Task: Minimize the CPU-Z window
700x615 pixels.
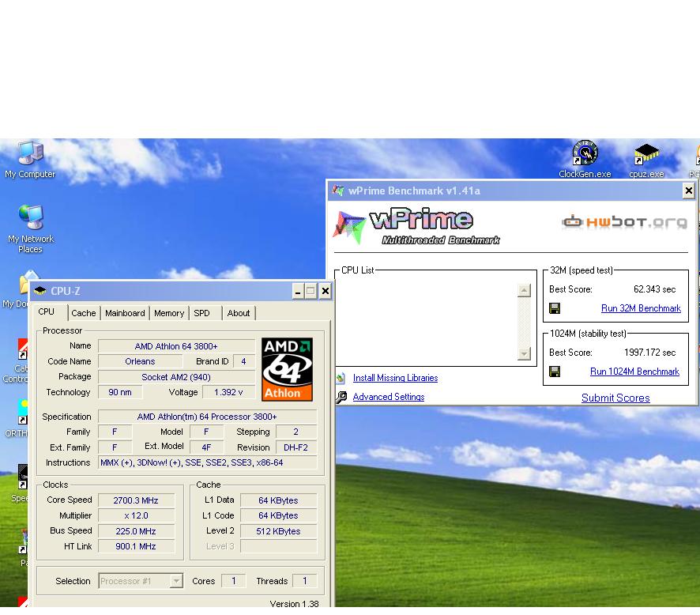Action: [298, 292]
